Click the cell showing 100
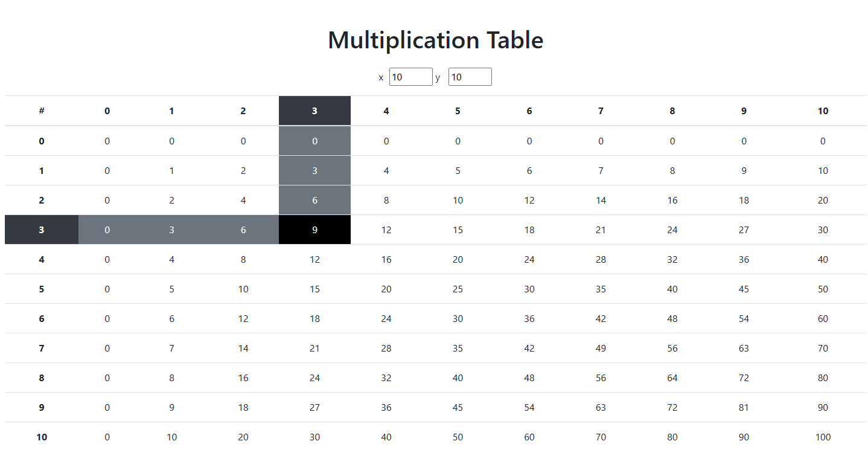This screenshot has width=868, height=476. tap(823, 437)
